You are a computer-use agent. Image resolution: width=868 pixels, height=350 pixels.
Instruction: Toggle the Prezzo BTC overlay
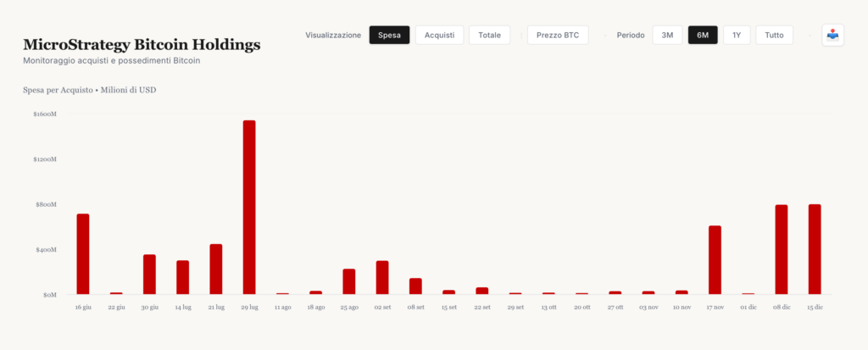click(x=558, y=35)
